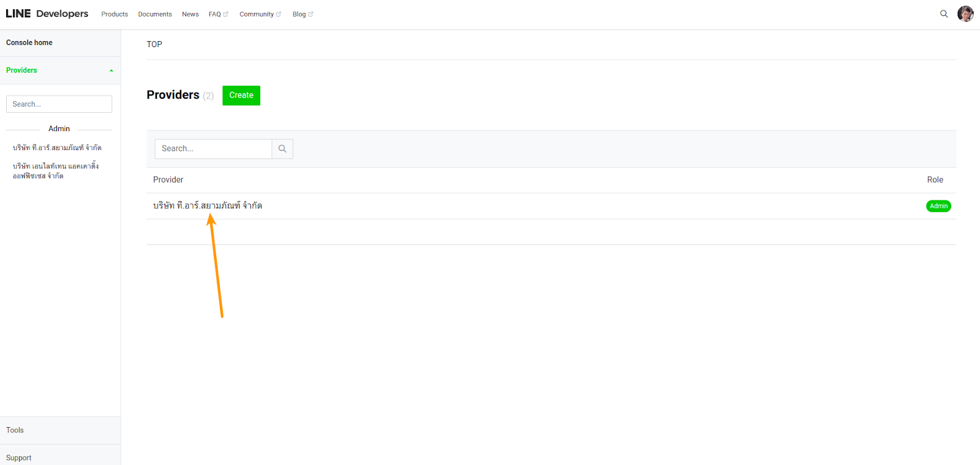
Task: Open the user profile avatar
Action: [x=965, y=13]
